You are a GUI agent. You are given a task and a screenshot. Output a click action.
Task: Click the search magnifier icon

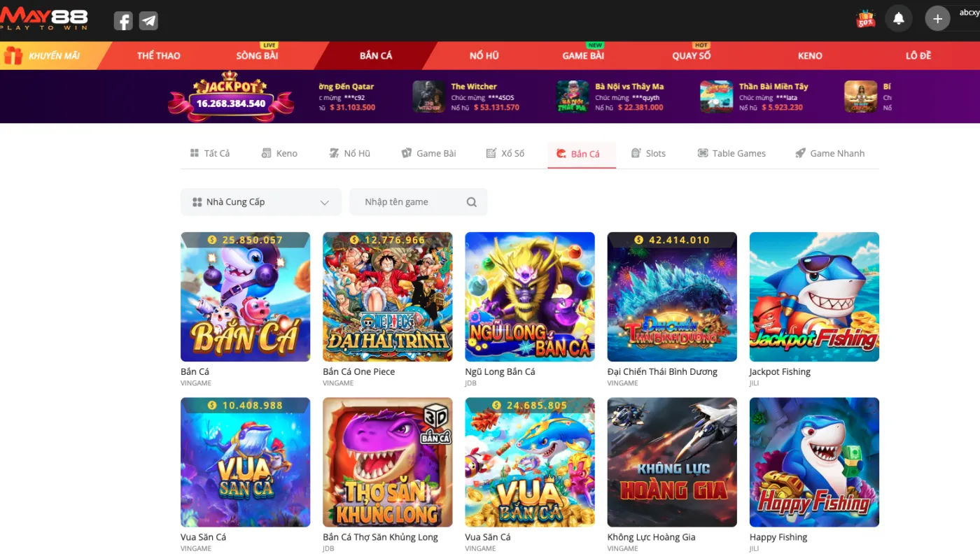point(472,202)
